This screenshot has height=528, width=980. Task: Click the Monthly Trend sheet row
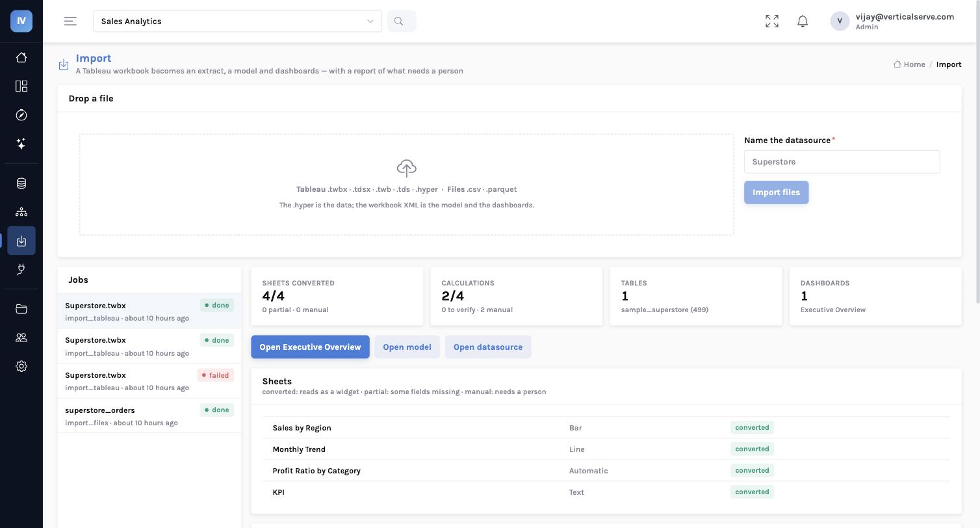point(606,449)
